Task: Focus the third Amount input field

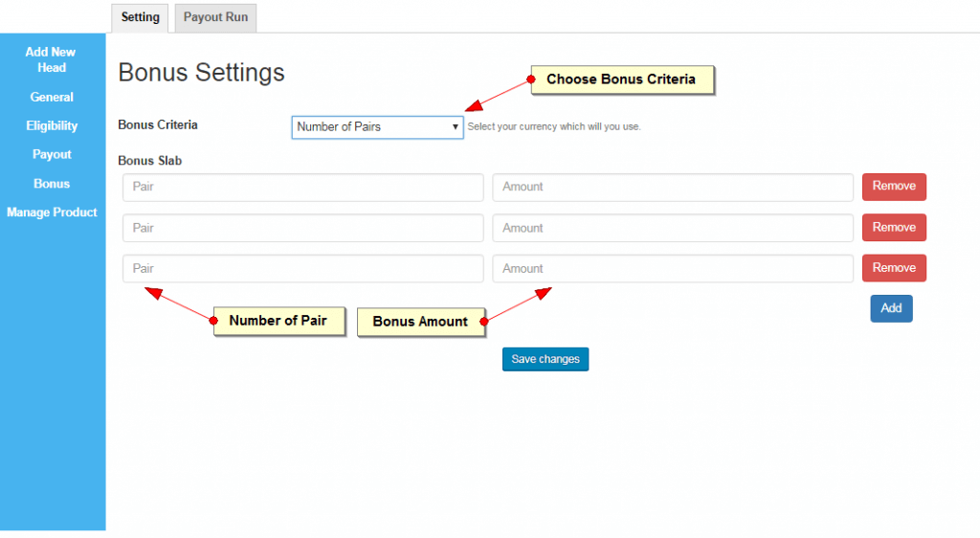Action: pyautogui.click(x=672, y=268)
